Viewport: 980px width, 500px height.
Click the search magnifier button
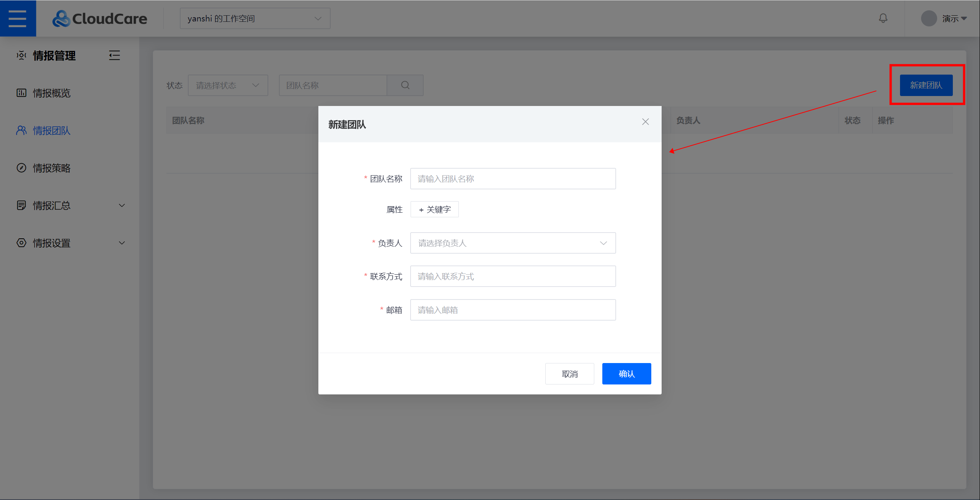pyautogui.click(x=405, y=85)
